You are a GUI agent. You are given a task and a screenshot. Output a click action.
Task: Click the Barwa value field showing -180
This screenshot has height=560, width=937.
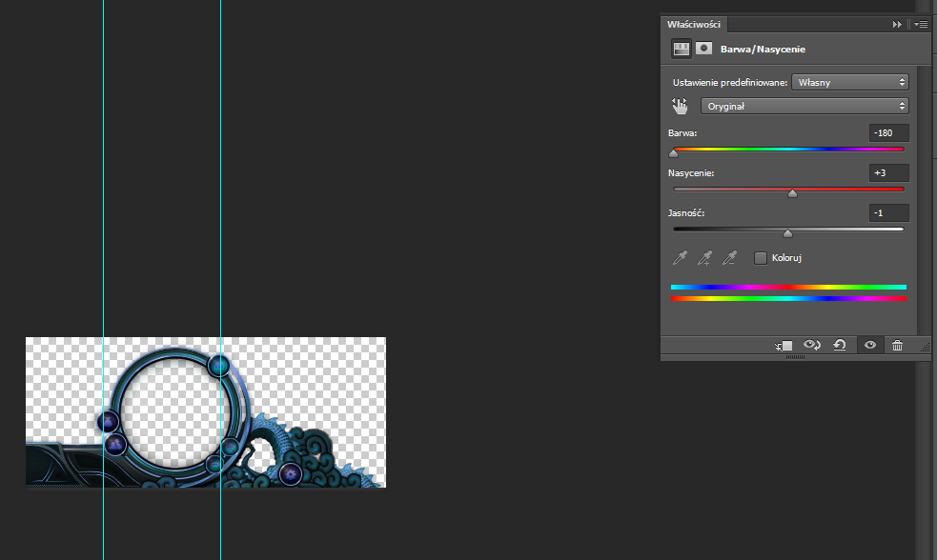(888, 133)
